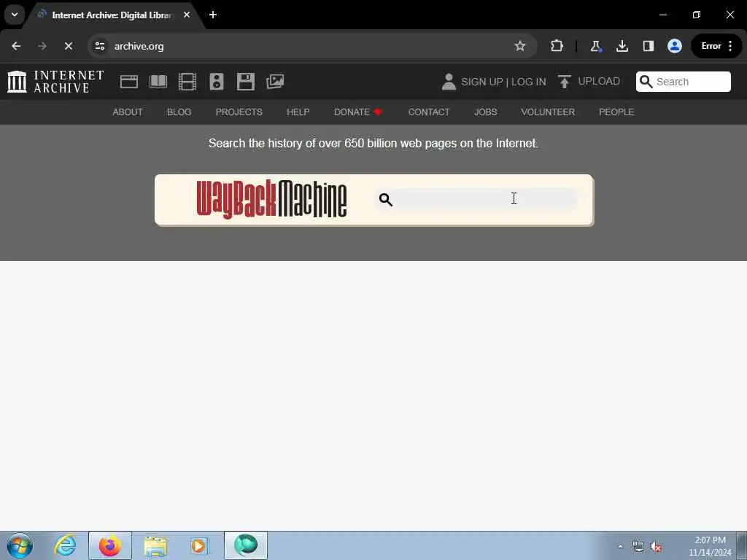This screenshot has height=560, width=747.
Task: Open Windows Media Player from taskbar
Action: point(199,545)
